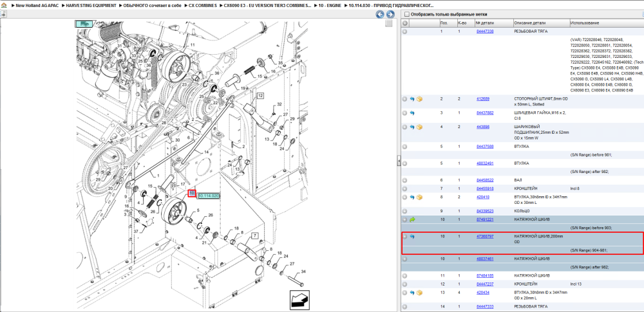Expand row for part 84437588
Image resolution: width=644 pixels, height=312 pixels.
coord(404,147)
